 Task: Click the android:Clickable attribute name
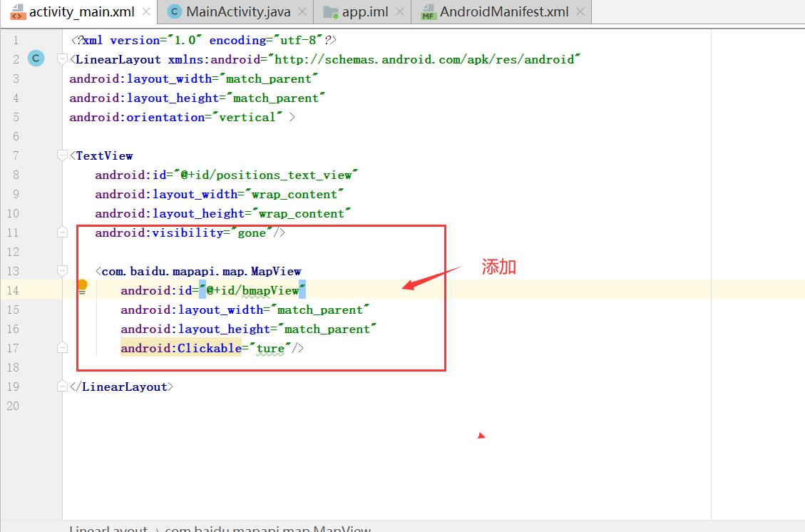[x=181, y=348]
